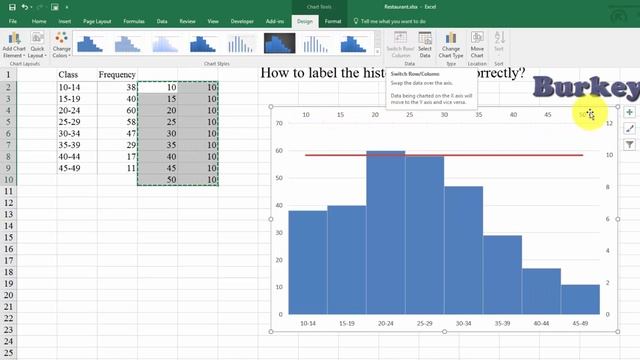
Task: Click the Move Chart button
Action: [x=477, y=45]
